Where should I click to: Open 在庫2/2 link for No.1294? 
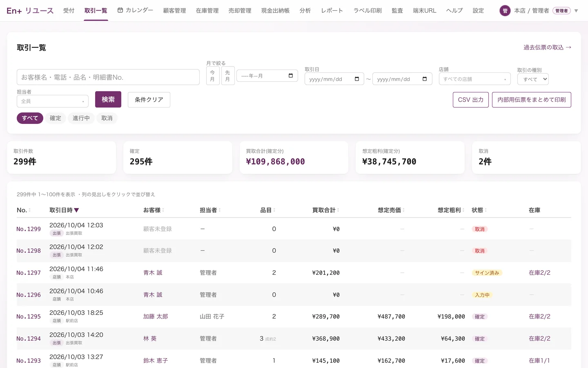(539, 339)
